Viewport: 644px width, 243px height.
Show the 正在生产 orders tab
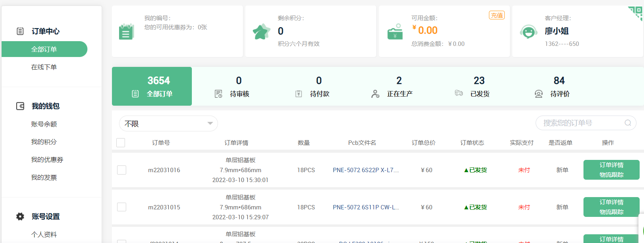tap(392, 86)
